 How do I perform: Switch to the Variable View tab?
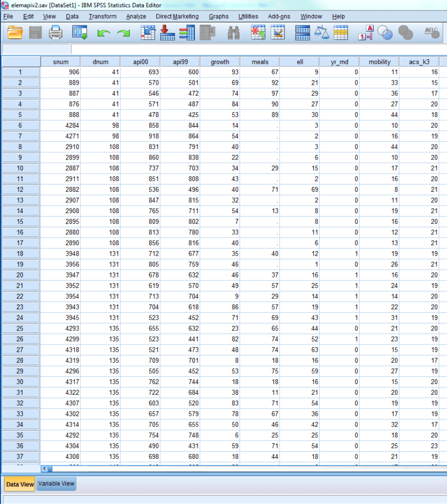[56, 484]
